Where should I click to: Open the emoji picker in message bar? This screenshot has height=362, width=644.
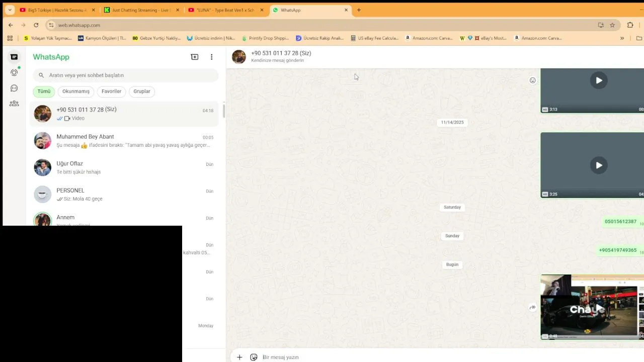pos(254,357)
